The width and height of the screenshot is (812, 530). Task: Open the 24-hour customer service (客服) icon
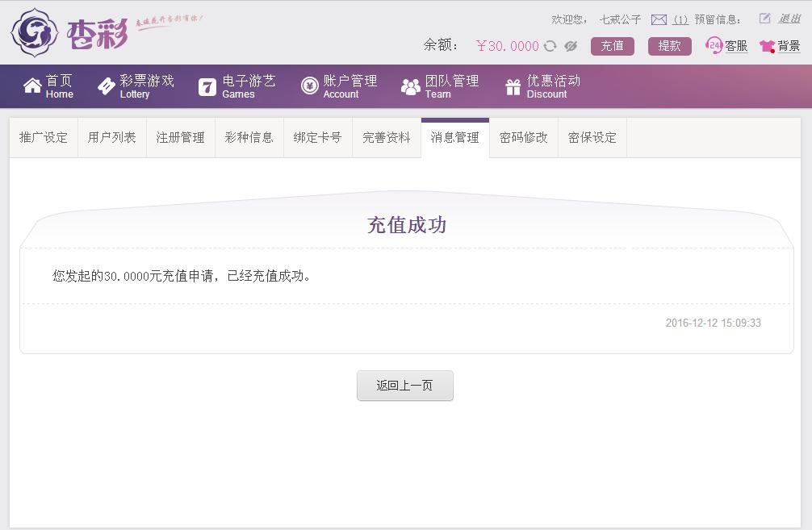[714, 46]
